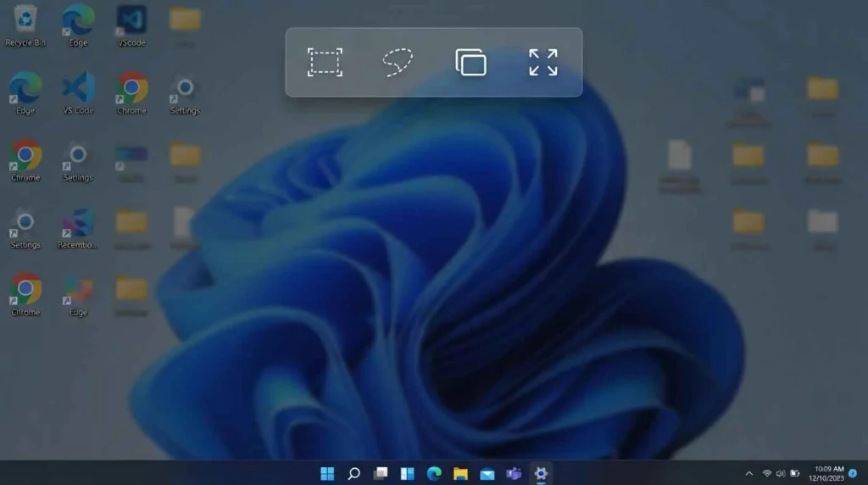Screen dimensions: 868x485
Task: Select the Edge icon beside Recycle Bin
Action: (x=78, y=26)
